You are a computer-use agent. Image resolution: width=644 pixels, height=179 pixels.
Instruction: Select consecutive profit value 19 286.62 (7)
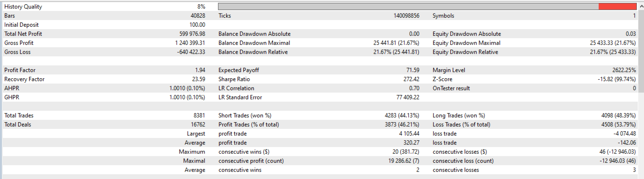(404, 161)
